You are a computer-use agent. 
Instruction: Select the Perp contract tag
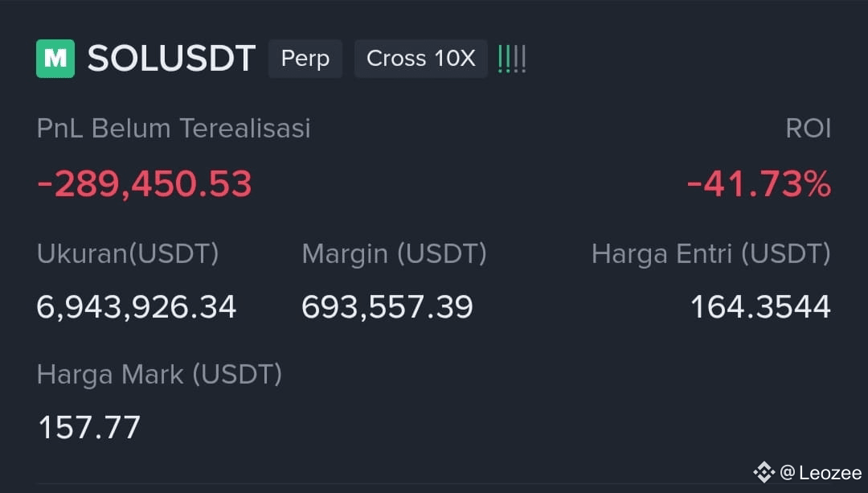coord(305,58)
